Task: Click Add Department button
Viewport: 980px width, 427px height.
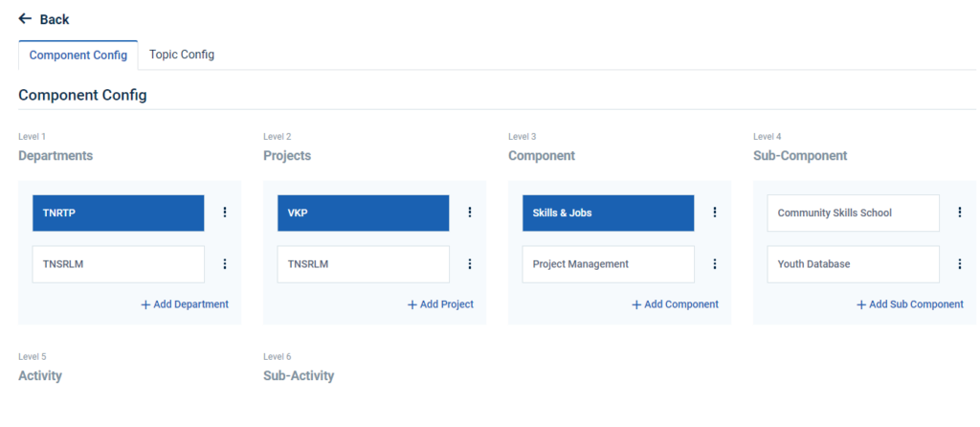Action: 185,304
